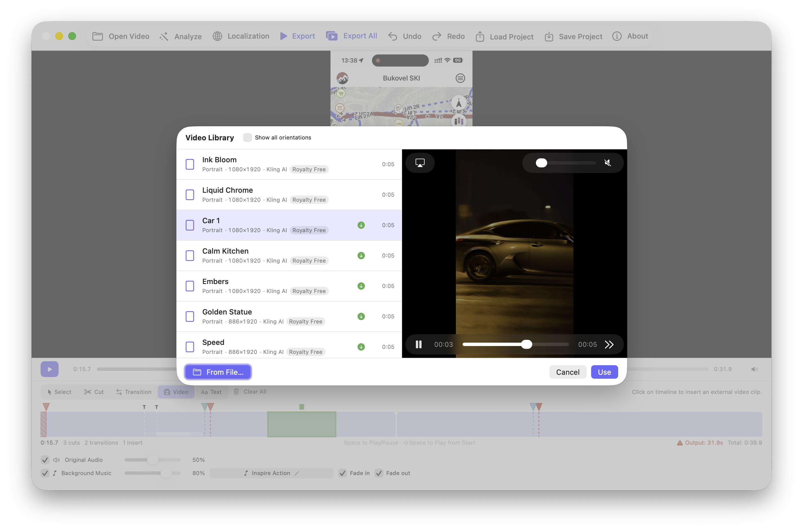
Task: Toggle the Fade out checkbox
Action: pyautogui.click(x=379, y=473)
